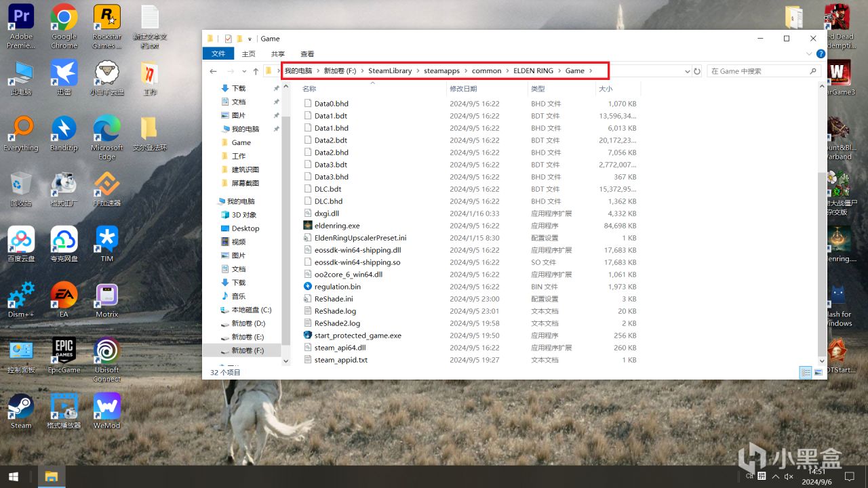Viewport: 868px width, 488px height.
Task: Sort files by the 名称 column header
Action: [372, 89]
